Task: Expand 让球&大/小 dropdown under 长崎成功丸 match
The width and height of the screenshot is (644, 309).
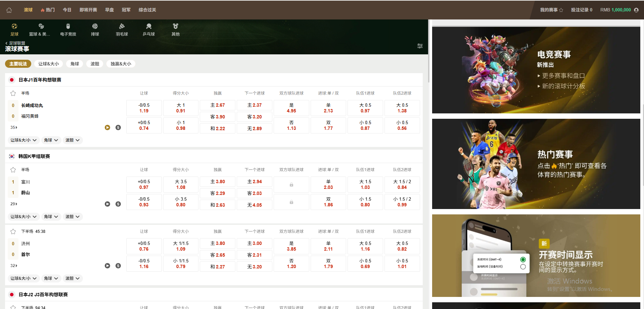Action: click(x=23, y=140)
